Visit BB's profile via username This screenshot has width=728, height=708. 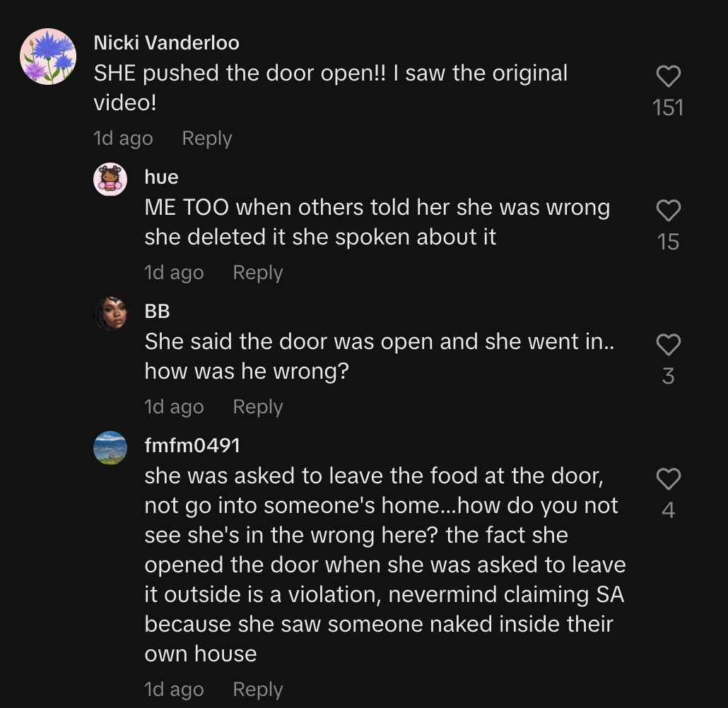click(x=157, y=311)
